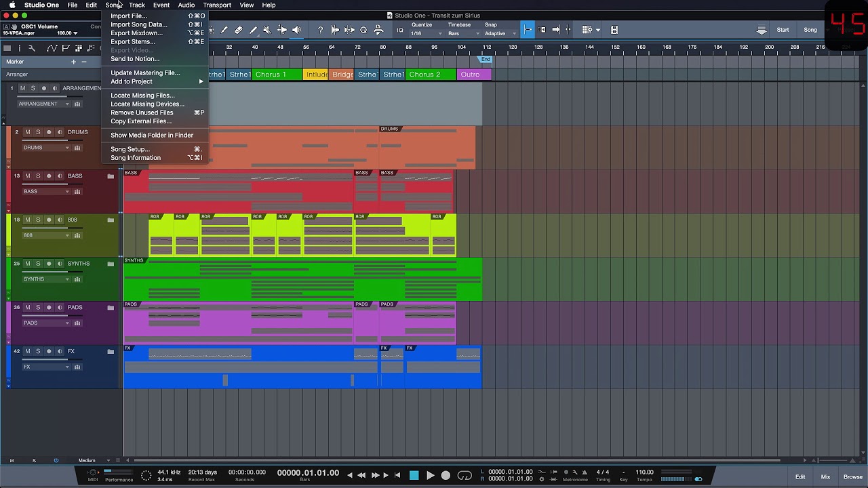
Task: Open the FX folder icon
Action: click(111, 352)
